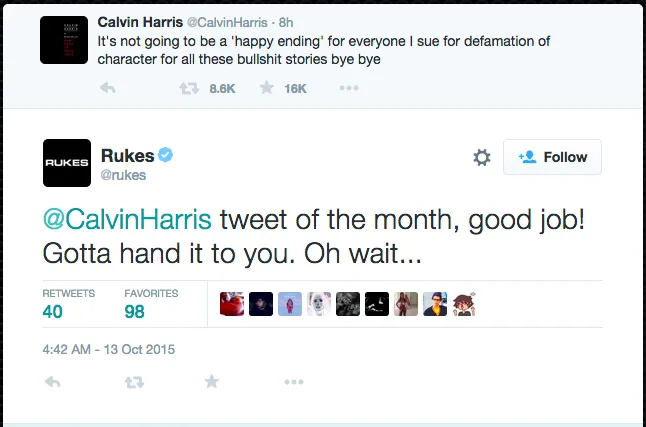
Task: View the 98 favorites list
Action: point(135,312)
